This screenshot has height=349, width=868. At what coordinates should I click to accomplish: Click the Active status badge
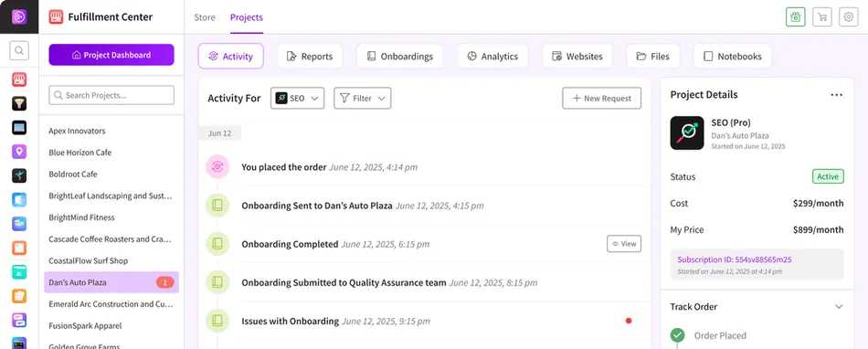(828, 177)
